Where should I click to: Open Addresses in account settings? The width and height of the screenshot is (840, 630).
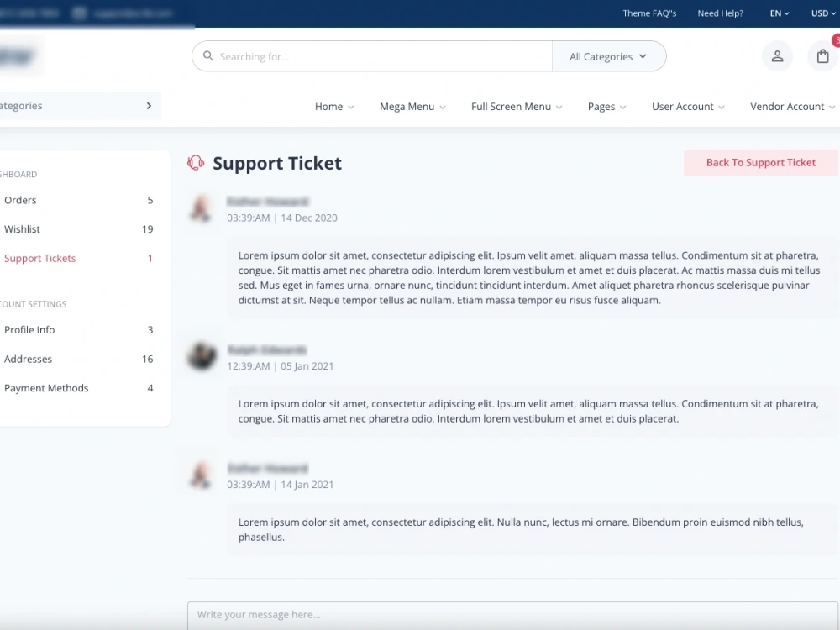(78, 359)
